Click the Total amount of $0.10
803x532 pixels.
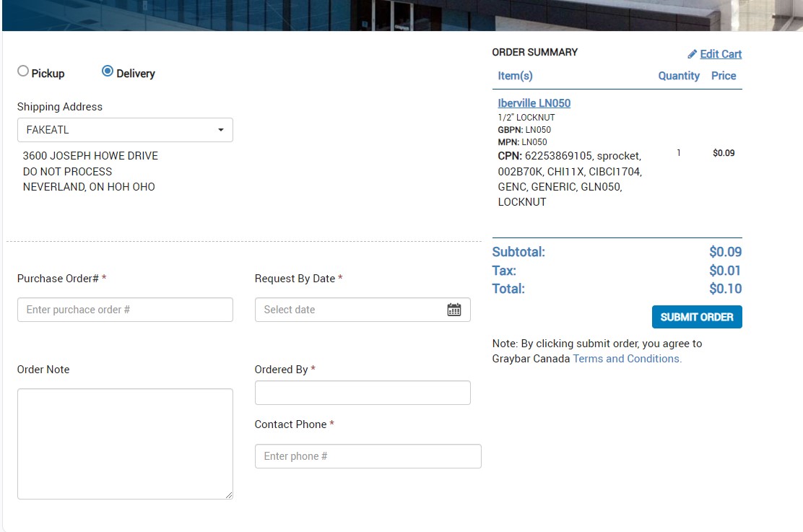pos(725,289)
